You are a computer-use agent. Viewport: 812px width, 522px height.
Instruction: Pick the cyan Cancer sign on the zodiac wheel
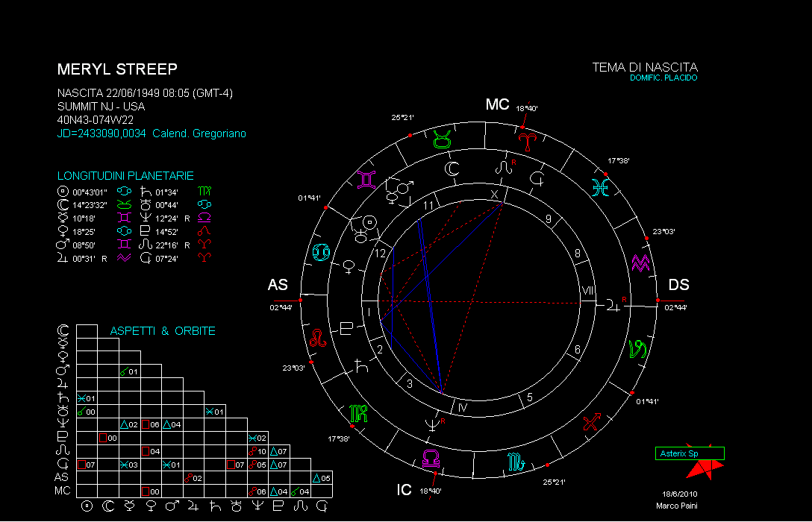pyautogui.click(x=321, y=252)
